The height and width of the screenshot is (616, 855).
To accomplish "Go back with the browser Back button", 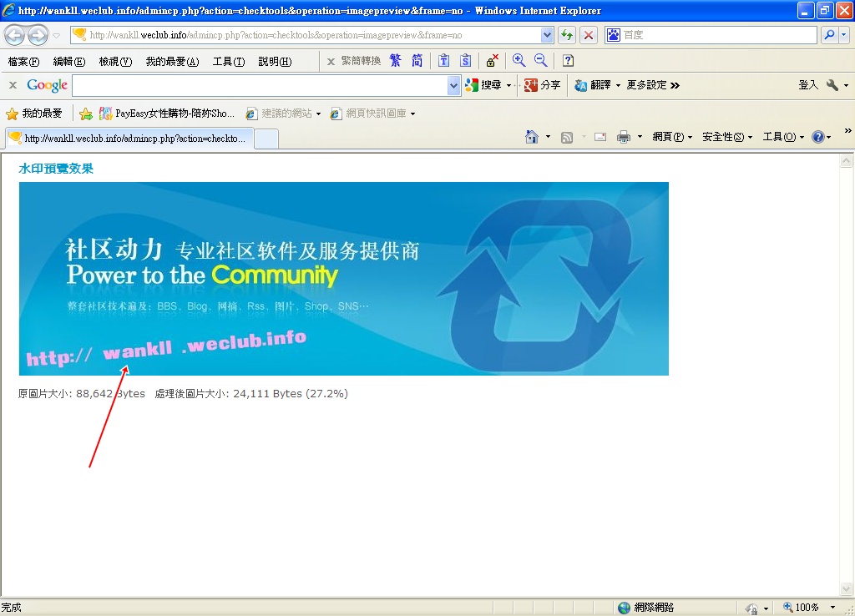I will coord(14,35).
